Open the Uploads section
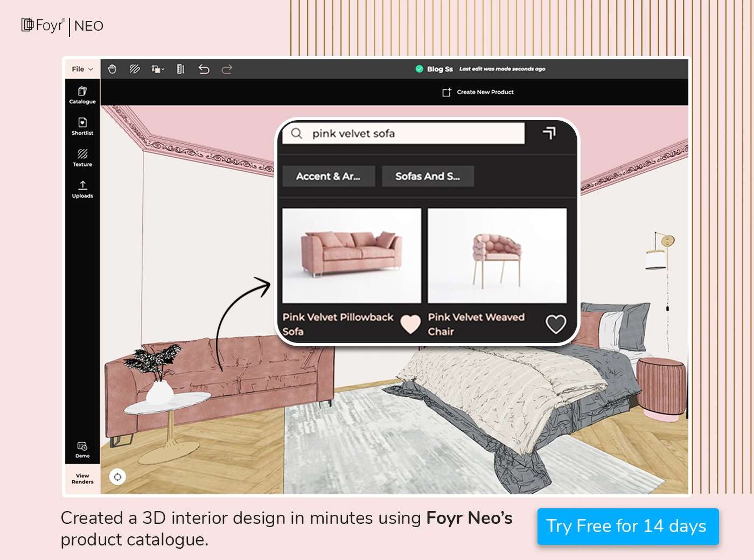Viewport: 754px width, 560px height. coord(82,191)
